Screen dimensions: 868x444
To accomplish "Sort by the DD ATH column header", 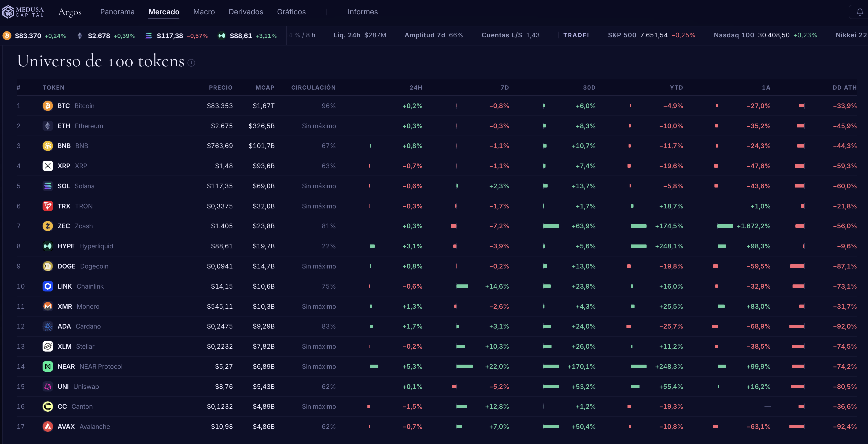I will [x=844, y=88].
